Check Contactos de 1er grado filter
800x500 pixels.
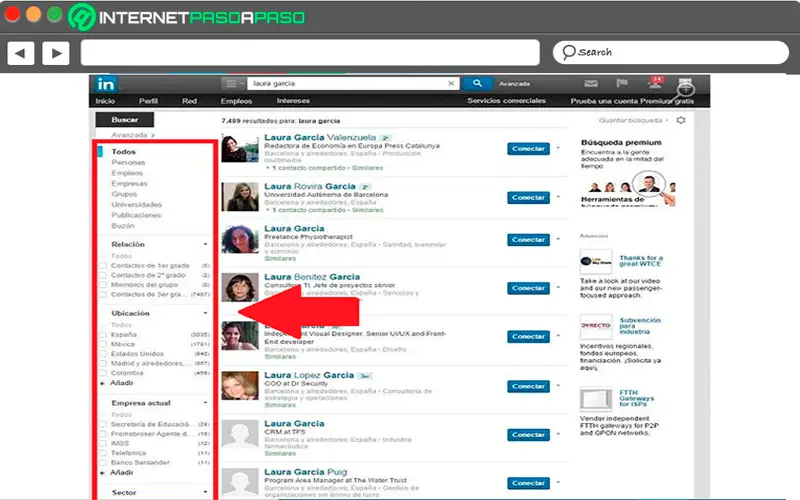[x=104, y=266]
